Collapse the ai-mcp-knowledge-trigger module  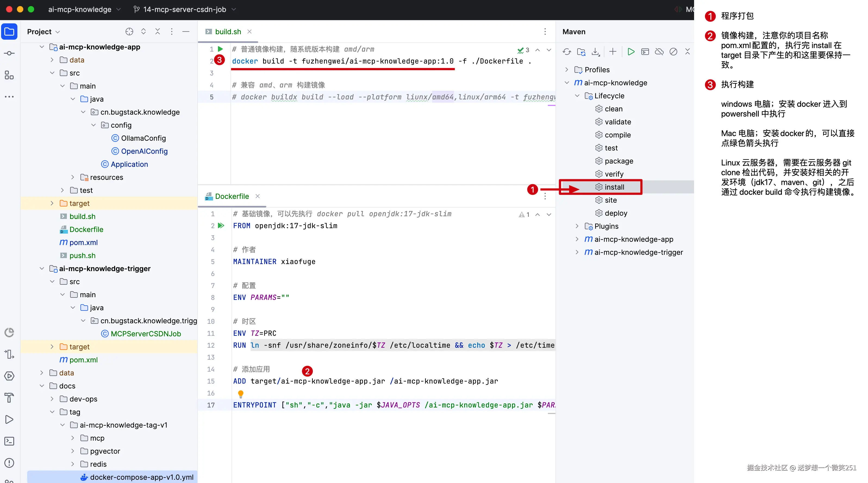point(42,268)
